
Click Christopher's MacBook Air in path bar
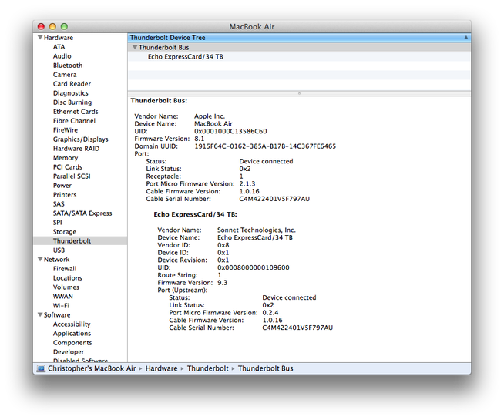tap(92, 368)
